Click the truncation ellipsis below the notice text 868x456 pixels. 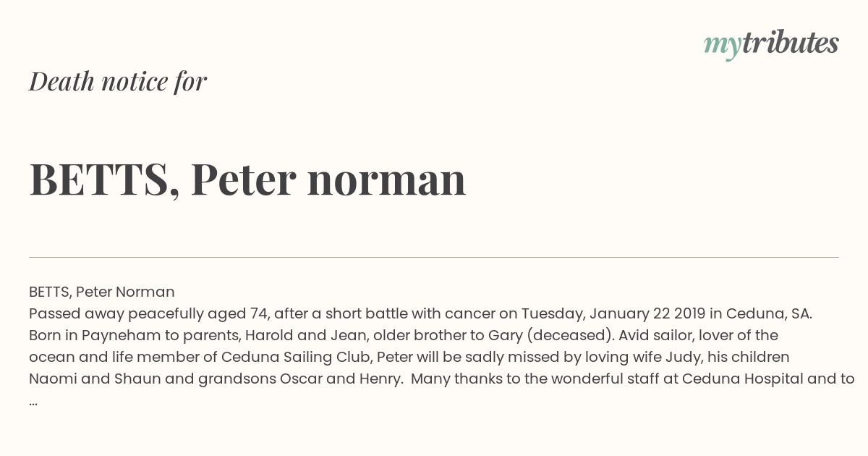pos(33,402)
